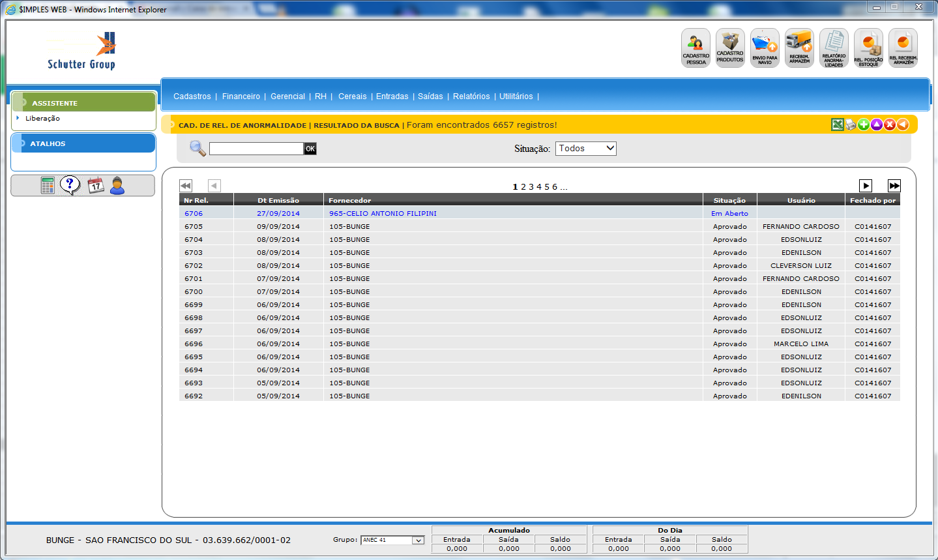Open Relatório Anormalidades icon
938x560 pixels.
click(834, 48)
